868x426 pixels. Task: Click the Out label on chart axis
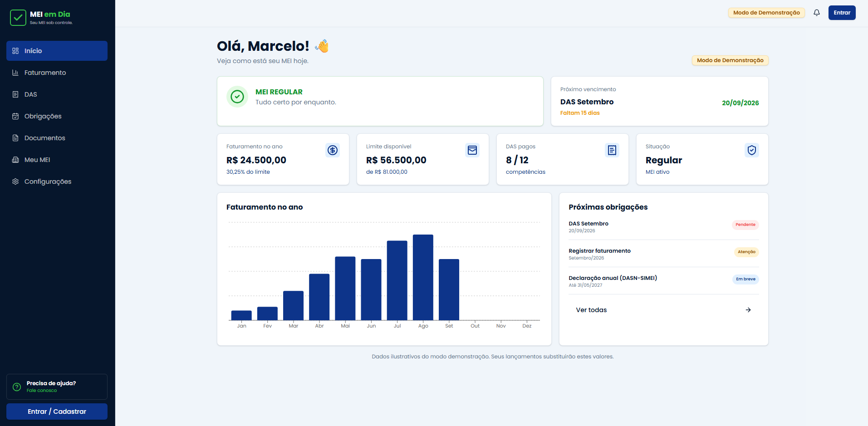coord(475,326)
